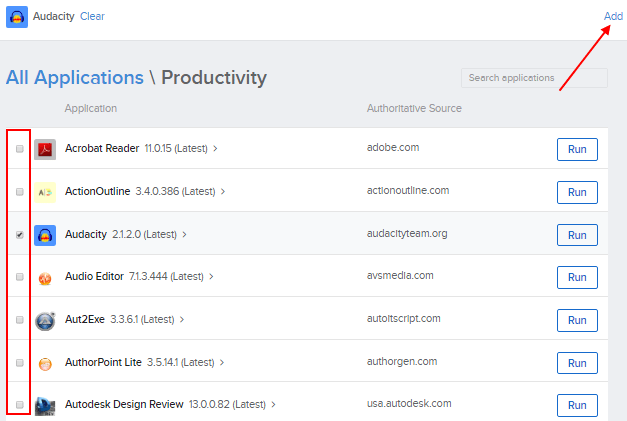Click avsmedia.com source text
The width and height of the screenshot is (627, 421).
(x=400, y=275)
